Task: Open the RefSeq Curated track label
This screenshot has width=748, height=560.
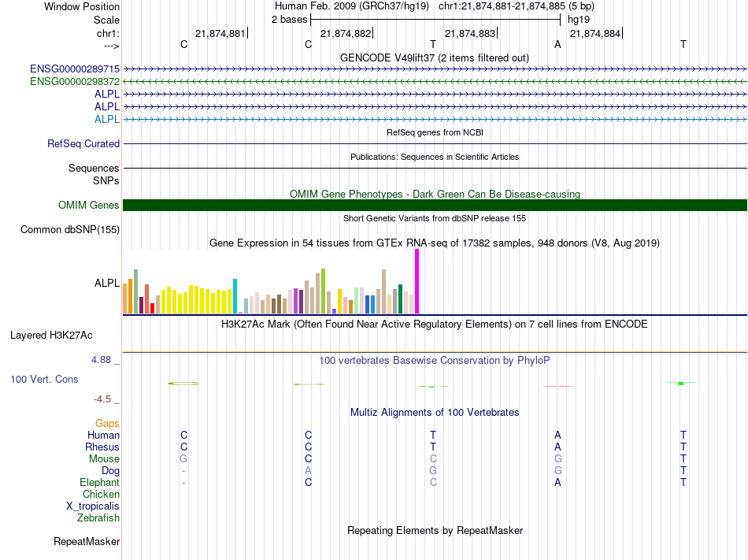Action: (x=83, y=143)
